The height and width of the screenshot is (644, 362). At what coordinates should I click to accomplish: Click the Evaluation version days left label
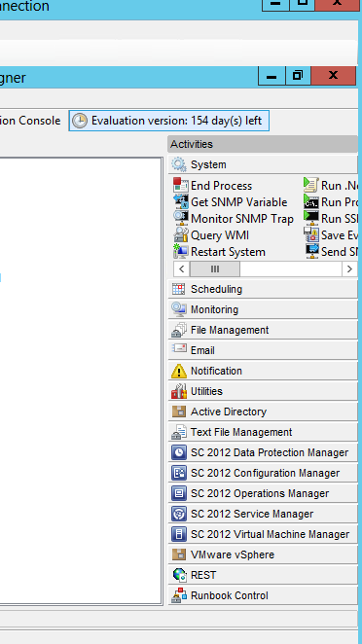pos(176,121)
